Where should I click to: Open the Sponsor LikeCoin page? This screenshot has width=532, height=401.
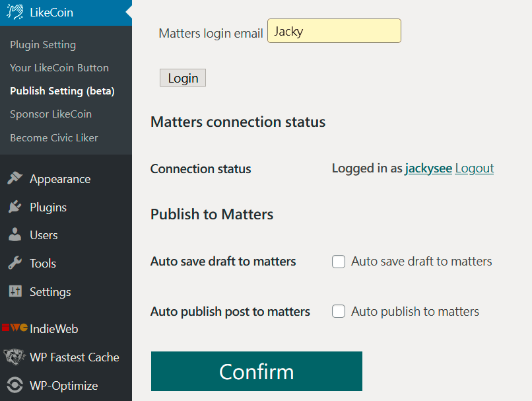pos(51,114)
